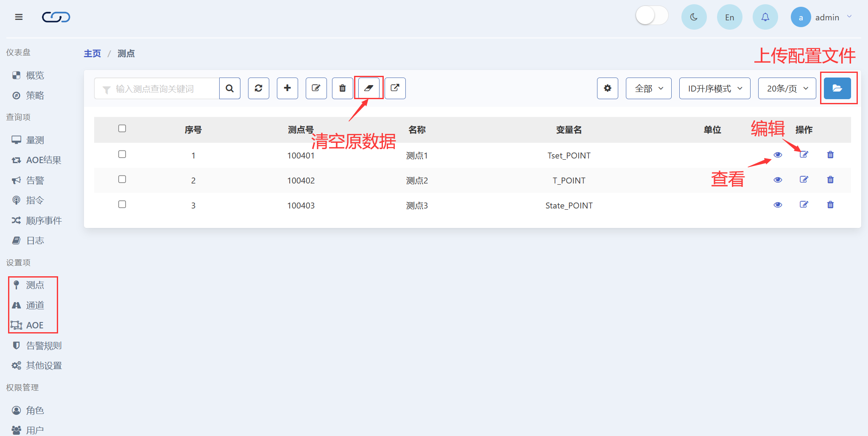868x436 pixels.
Task: Open notifications bell
Action: coord(765,17)
